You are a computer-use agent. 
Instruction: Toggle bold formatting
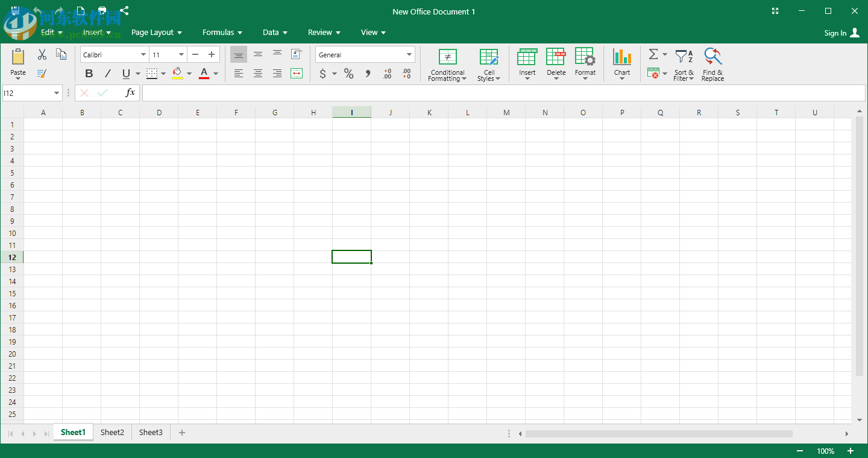pyautogui.click(x=89, y=73)
